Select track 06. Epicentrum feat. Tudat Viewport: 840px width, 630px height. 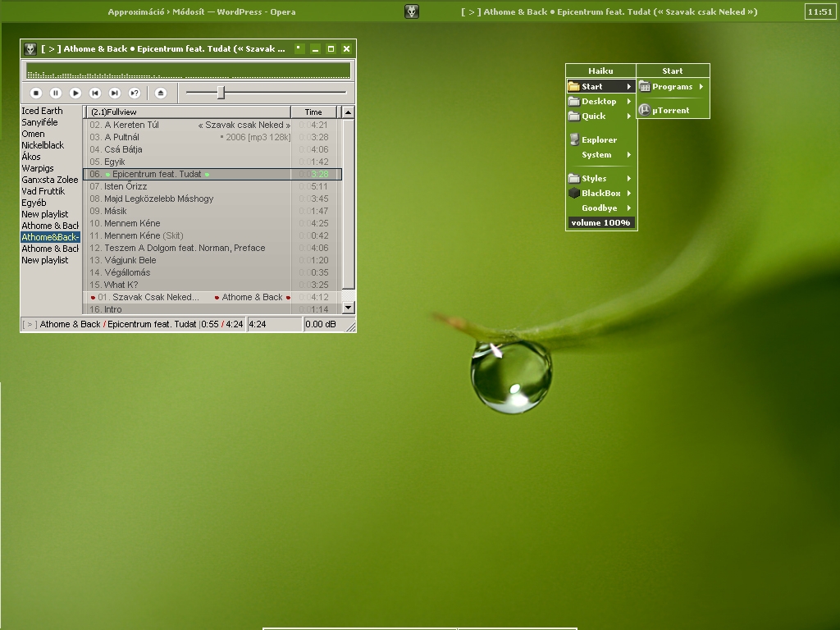pyautogui.click(x=212, y=174)
